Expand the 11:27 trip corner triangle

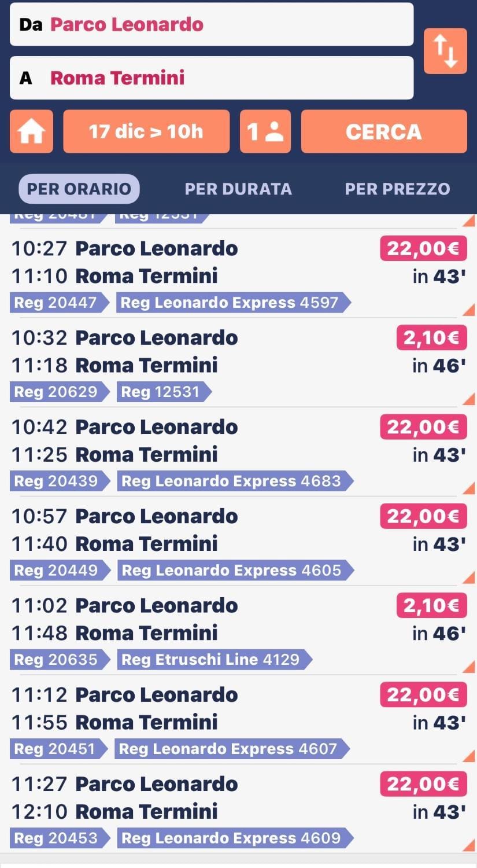tap(469, 845)
